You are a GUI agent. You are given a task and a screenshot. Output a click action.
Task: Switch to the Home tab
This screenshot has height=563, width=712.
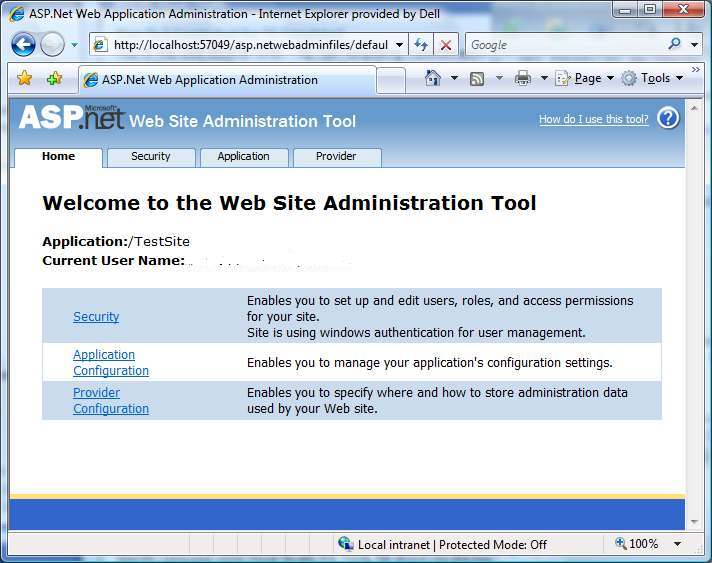coord(58,157)
